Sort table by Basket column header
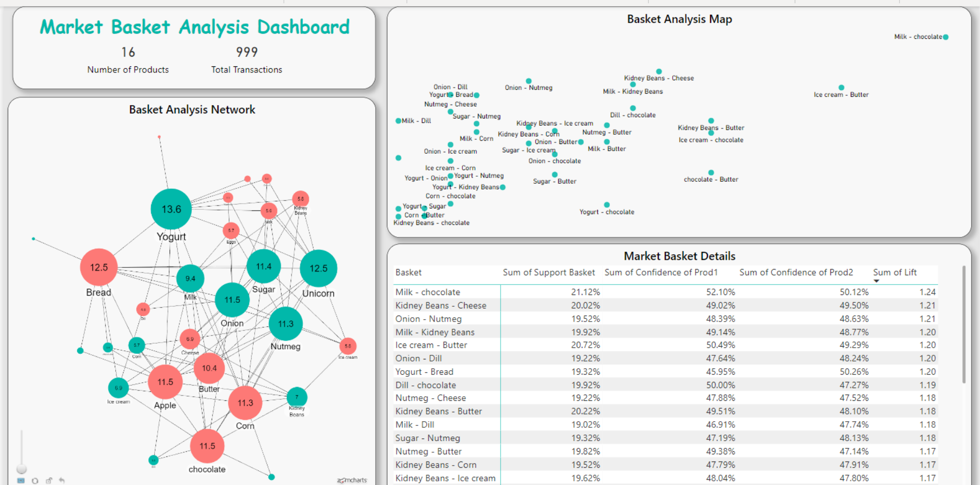 click(x=408, y=273)
